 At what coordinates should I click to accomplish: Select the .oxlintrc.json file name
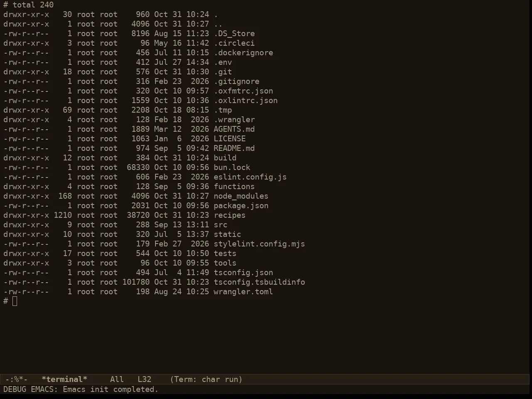pos(246,101)
